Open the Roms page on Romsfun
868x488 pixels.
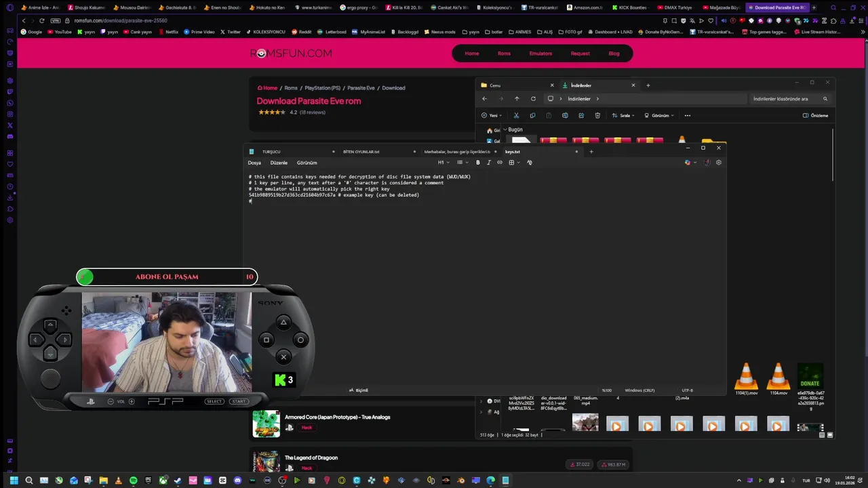[504, 54]
